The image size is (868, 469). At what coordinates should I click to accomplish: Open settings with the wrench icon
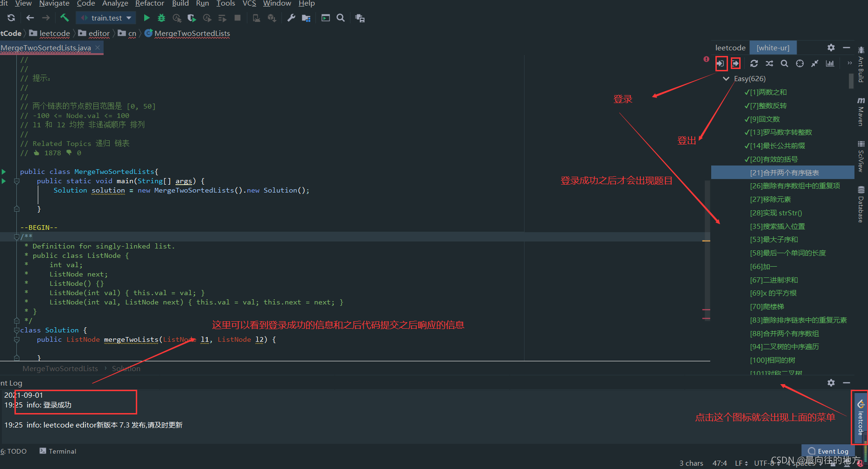tap(291, 18)
